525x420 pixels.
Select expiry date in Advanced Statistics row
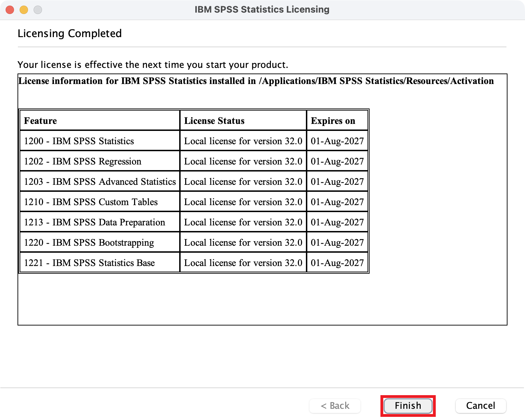coord(337,182)
